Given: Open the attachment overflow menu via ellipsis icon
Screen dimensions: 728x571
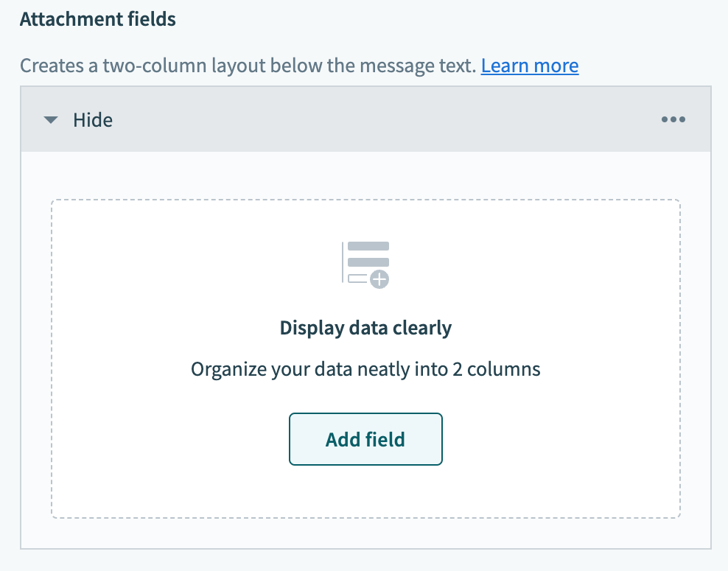Looking at the screenshot, I should (x=673, y=119).
